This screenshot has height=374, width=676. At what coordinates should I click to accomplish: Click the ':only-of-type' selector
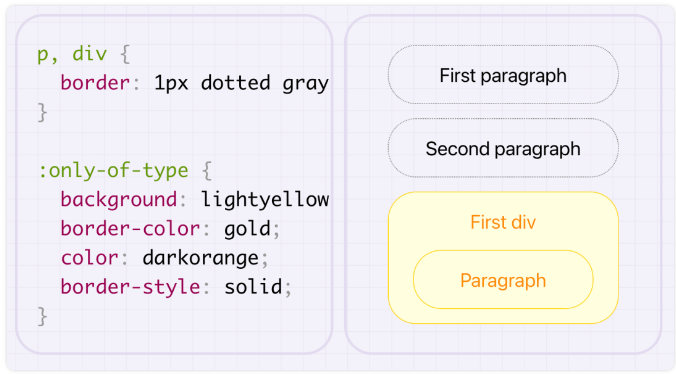coord(113,171)
